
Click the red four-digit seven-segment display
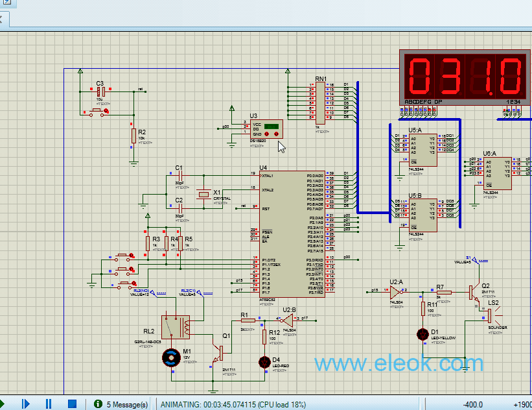point(465,78)
